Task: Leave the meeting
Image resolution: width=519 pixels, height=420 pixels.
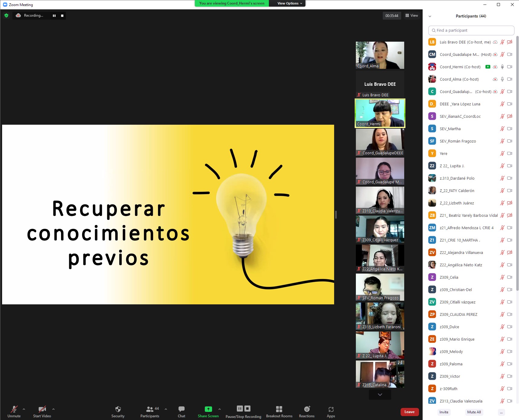Action: [409, 412]
